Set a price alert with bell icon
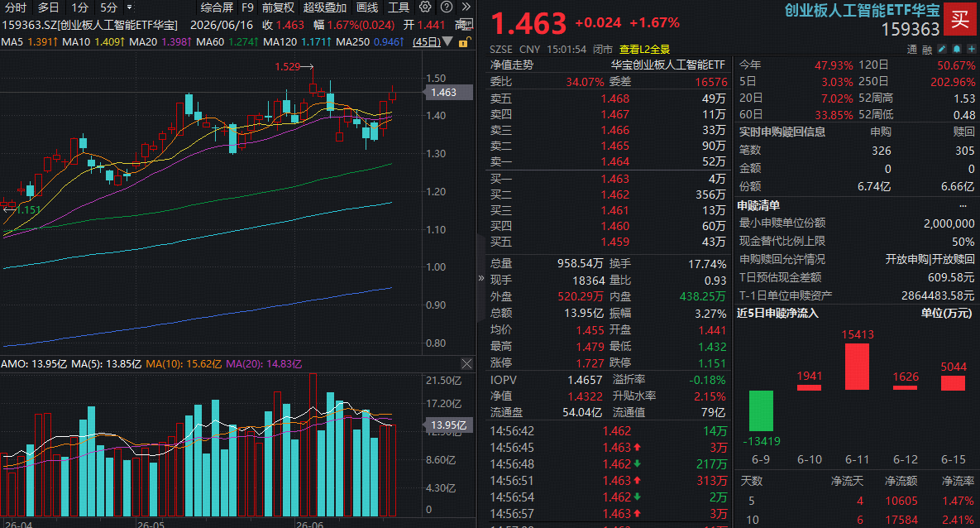The height and width of the screenshot is (528, 980). [956, 49]
